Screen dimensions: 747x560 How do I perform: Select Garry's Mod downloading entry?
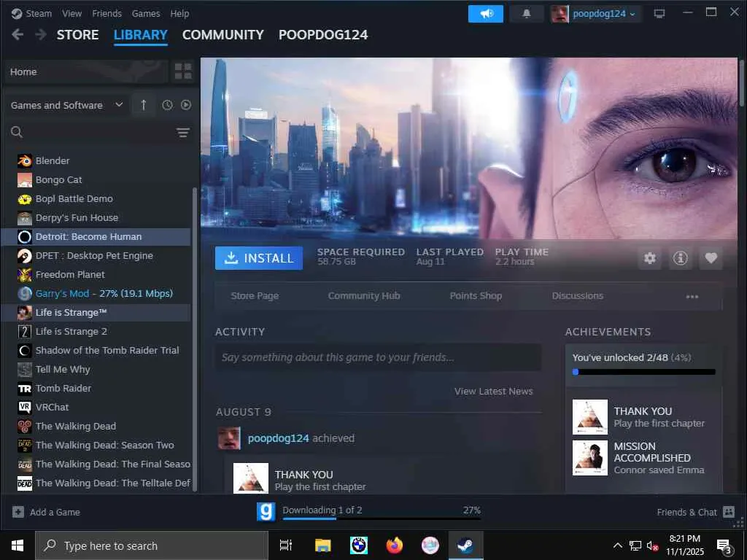pyautogui.click(x=96, y=293)
